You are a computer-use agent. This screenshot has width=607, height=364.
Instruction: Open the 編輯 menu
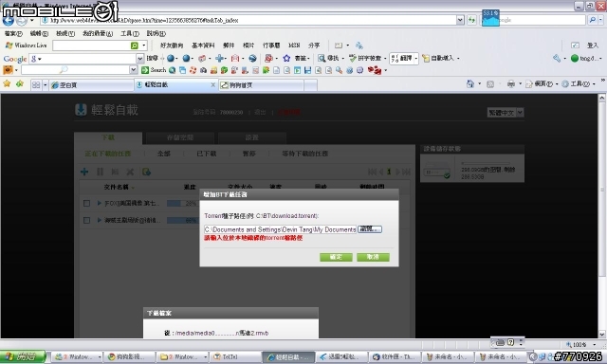[39, 34]
